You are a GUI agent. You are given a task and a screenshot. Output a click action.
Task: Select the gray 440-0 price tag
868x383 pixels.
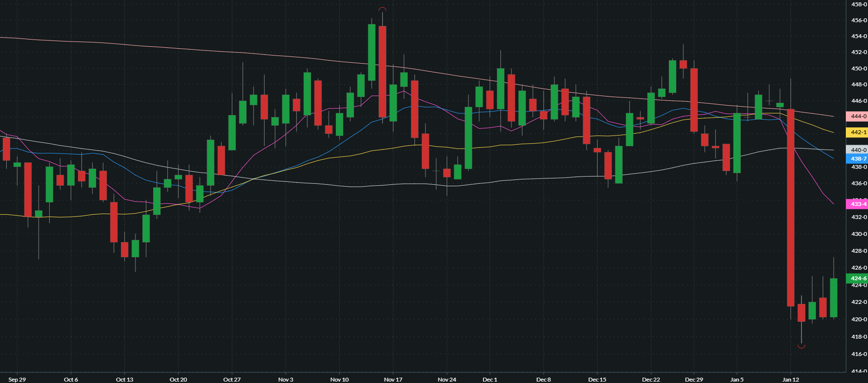[857, 150]
